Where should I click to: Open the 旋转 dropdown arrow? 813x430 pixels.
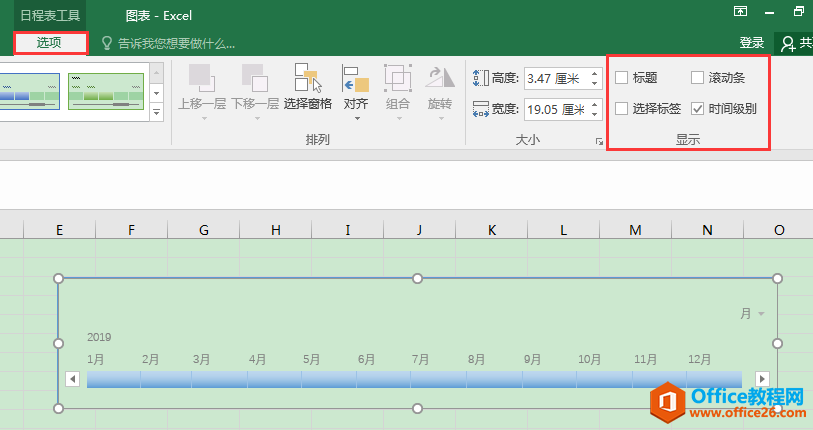pos(441,119)
